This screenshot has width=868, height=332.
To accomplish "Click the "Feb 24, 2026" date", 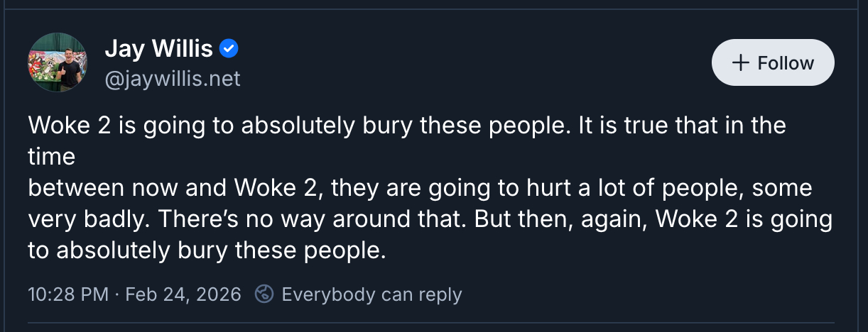I will point(183,294).
